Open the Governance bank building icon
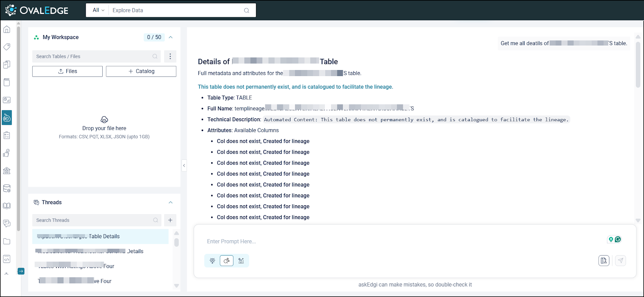644x297 pixels. 7,171
